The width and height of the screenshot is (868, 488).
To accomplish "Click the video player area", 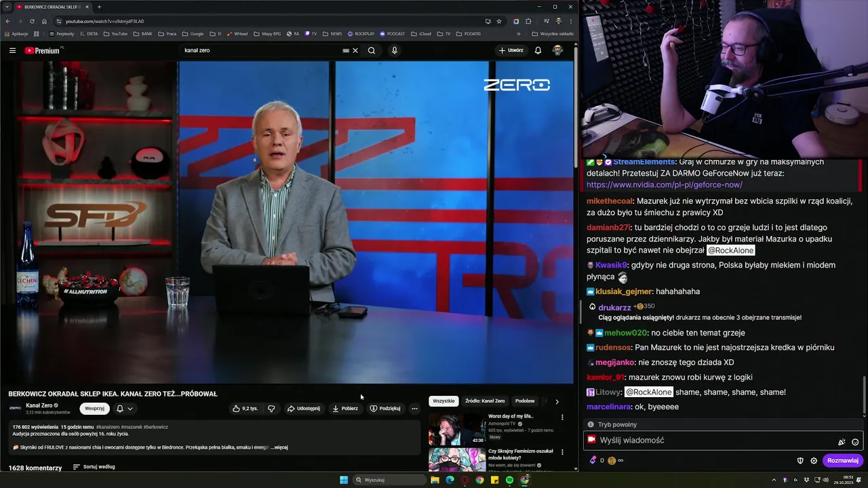I will (287, 222).
